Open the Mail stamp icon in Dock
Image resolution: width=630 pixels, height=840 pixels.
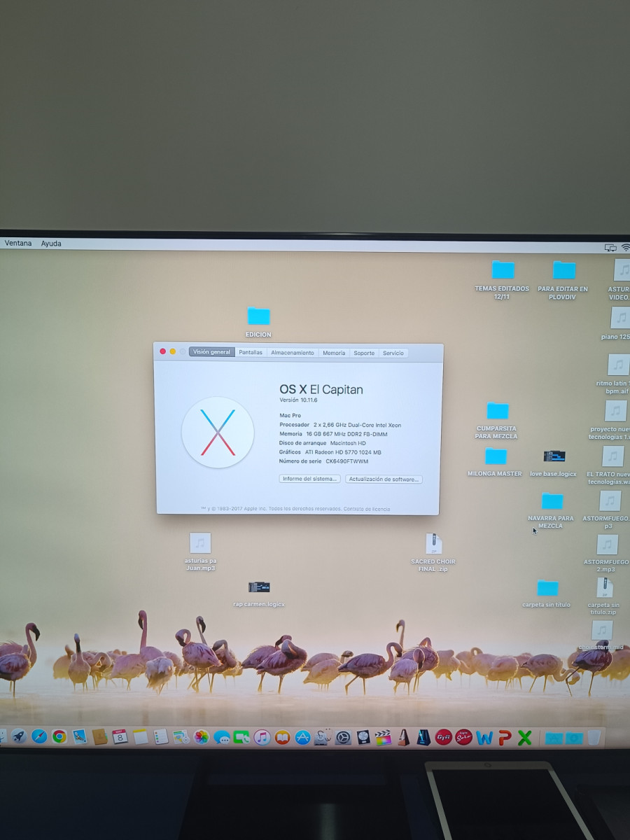click(x=80, y=736)
